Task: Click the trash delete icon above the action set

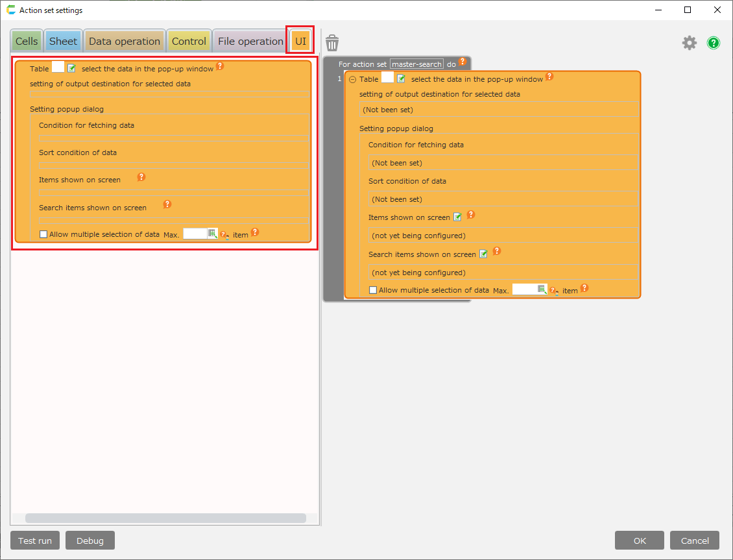Action: click(x=333, y=42)
